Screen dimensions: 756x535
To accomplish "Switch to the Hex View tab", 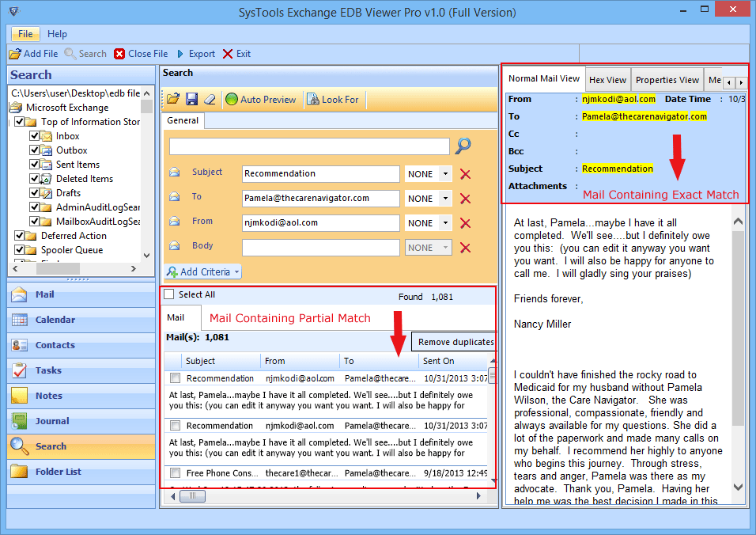I will (x=607, y=79).
